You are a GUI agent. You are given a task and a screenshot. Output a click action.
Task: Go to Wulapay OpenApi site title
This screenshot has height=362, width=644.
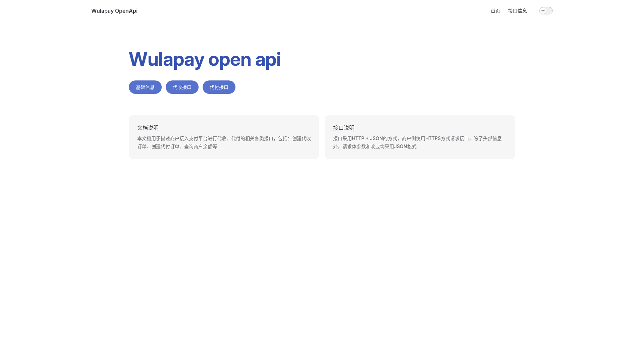[114, 11]
